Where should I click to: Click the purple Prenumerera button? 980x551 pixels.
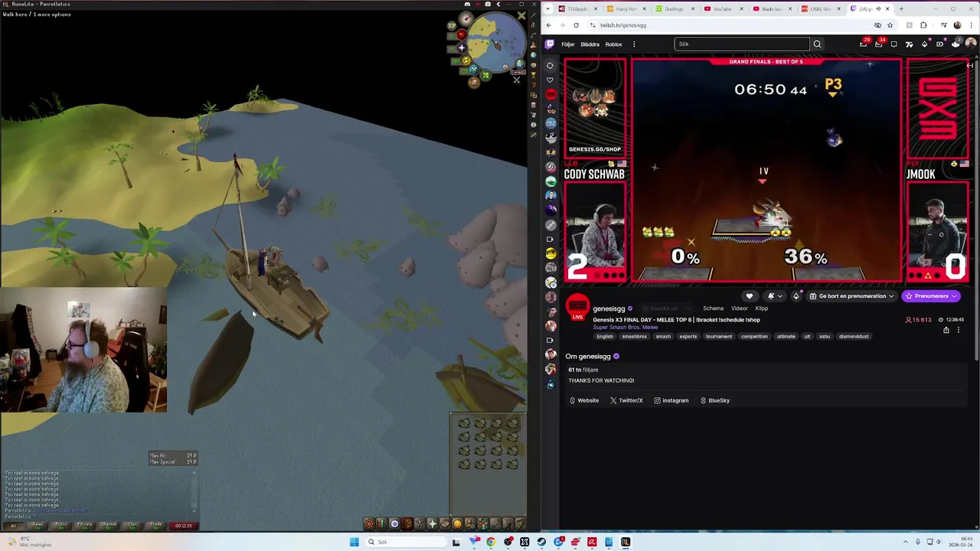[931, 296]
